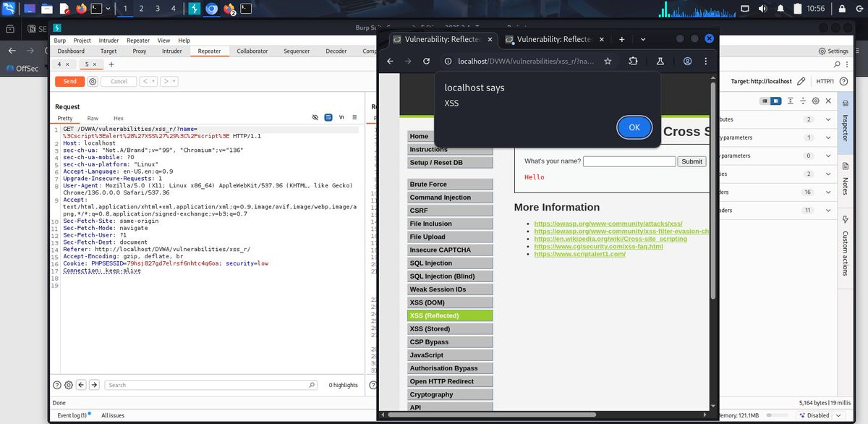Screen dimensions: 868x424
Task: Go to the next search match arrow
Action: (x=94, y=385)
